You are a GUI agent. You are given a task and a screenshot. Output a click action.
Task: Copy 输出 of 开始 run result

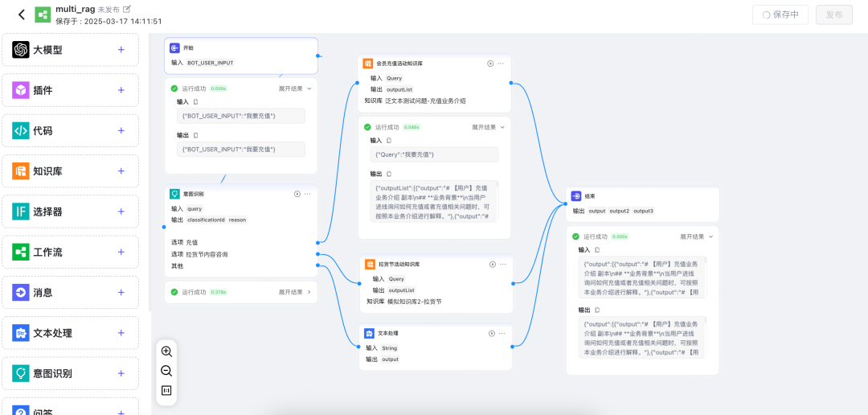pyautogui.click(x=194, y=135)
